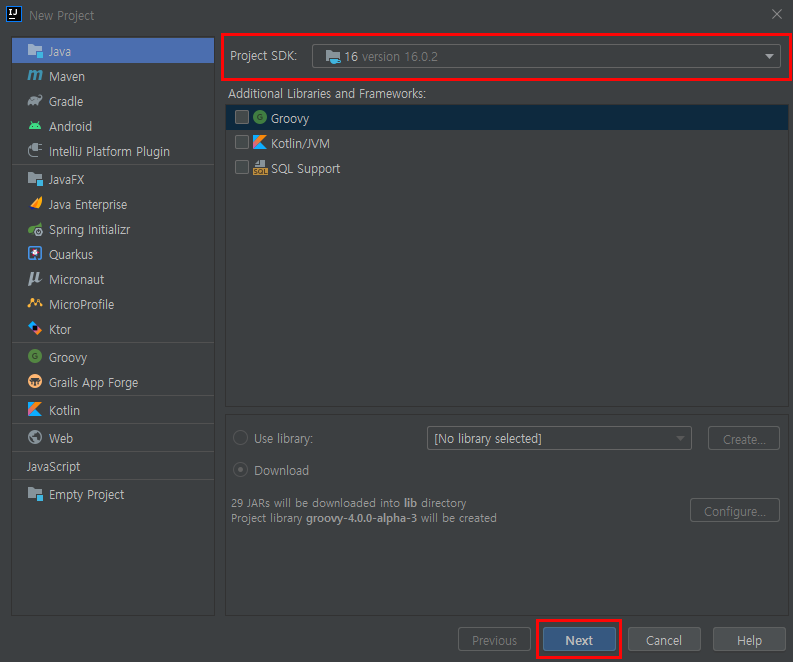Select the Kotlin/JVM row text

click(300, 144)
